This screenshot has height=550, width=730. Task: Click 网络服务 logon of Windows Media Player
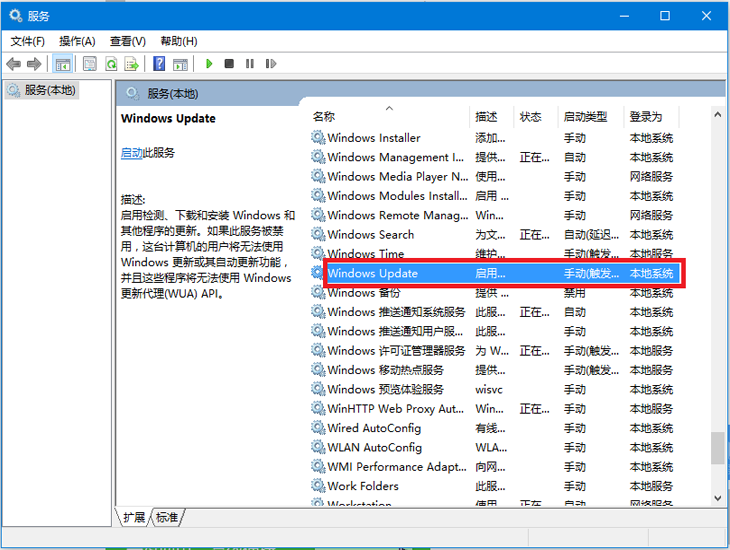tap(651, 177)
